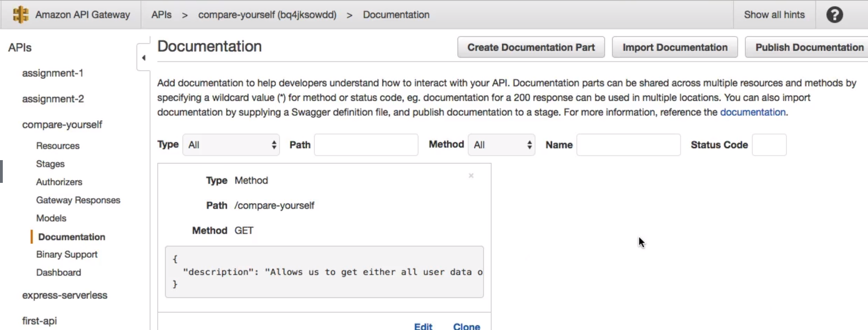Select Documentation in the sidebar
868x330 pixels.
click(71, 237)
